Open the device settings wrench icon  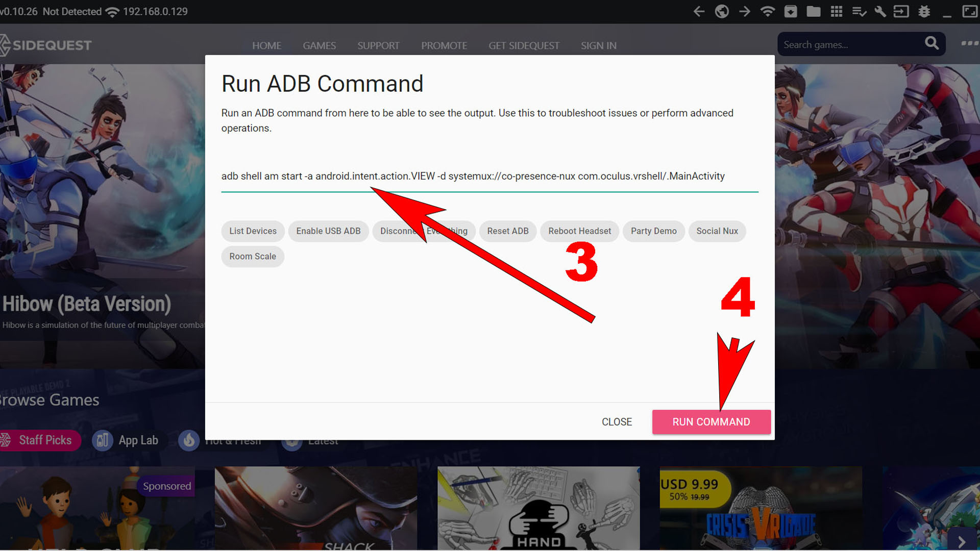(880, 11)
